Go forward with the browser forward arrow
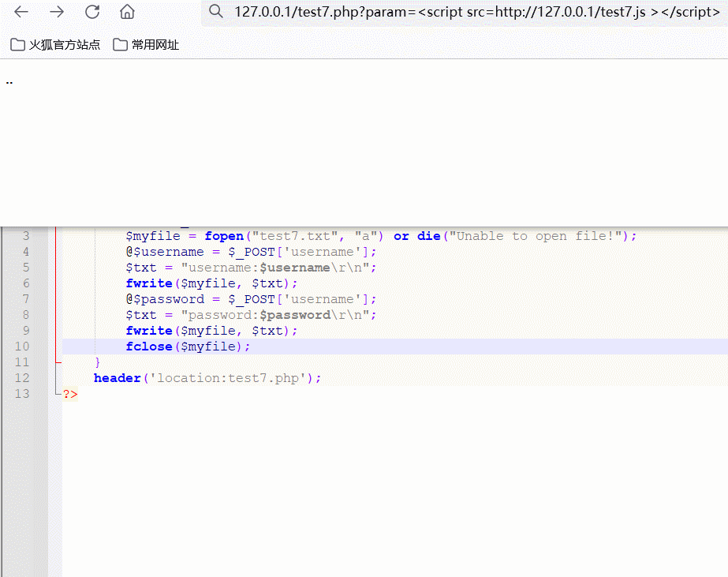 [57, 12]
